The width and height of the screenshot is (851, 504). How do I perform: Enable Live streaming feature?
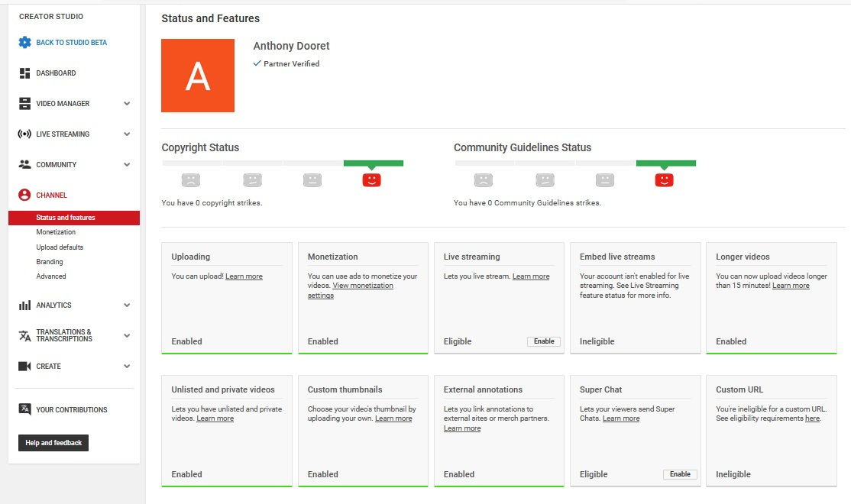coord(544,341)
